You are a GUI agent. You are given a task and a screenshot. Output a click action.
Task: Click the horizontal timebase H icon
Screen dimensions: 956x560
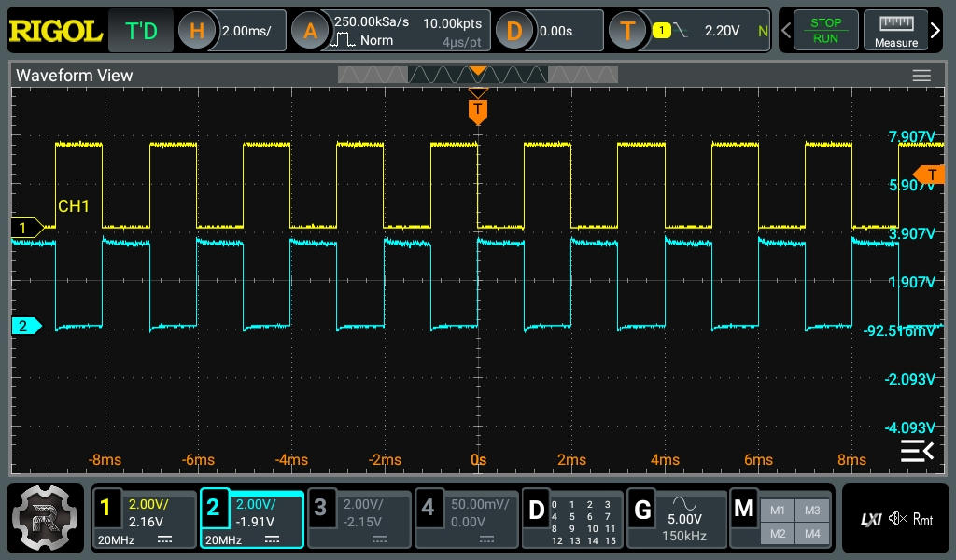click(x=196, y=31)
